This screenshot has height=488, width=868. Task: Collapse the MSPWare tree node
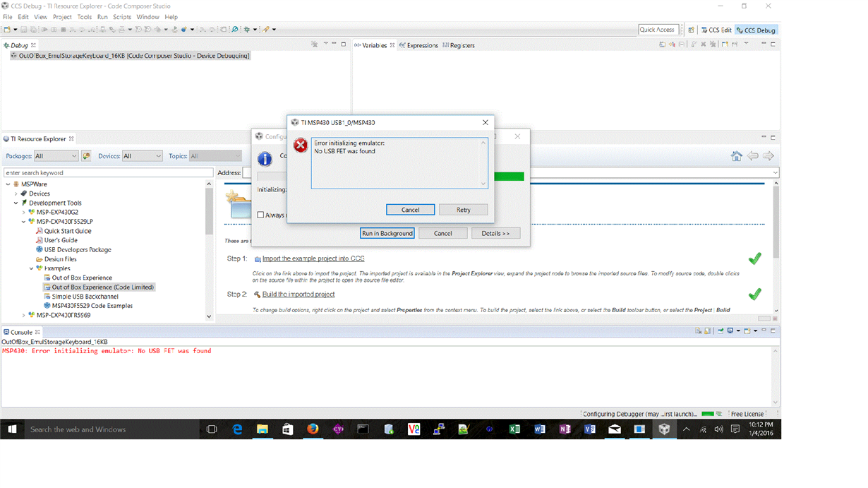[x=8, y=184]
